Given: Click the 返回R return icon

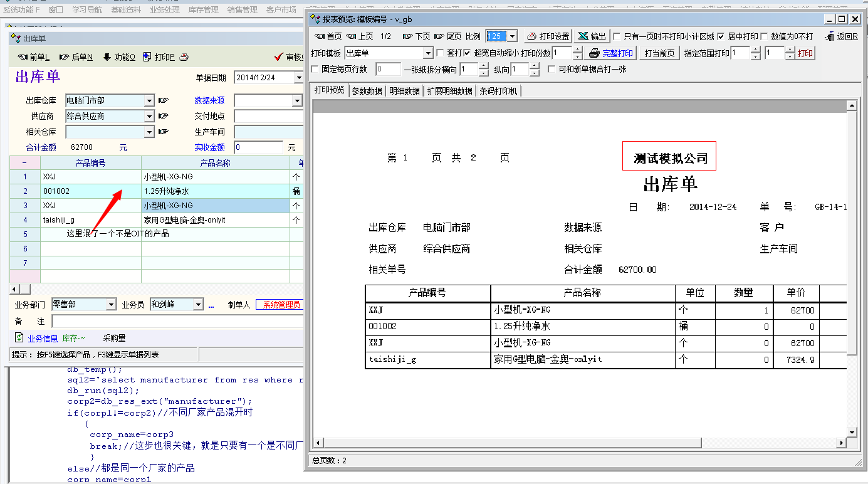Looking at the screenshot, I should 830,36.
